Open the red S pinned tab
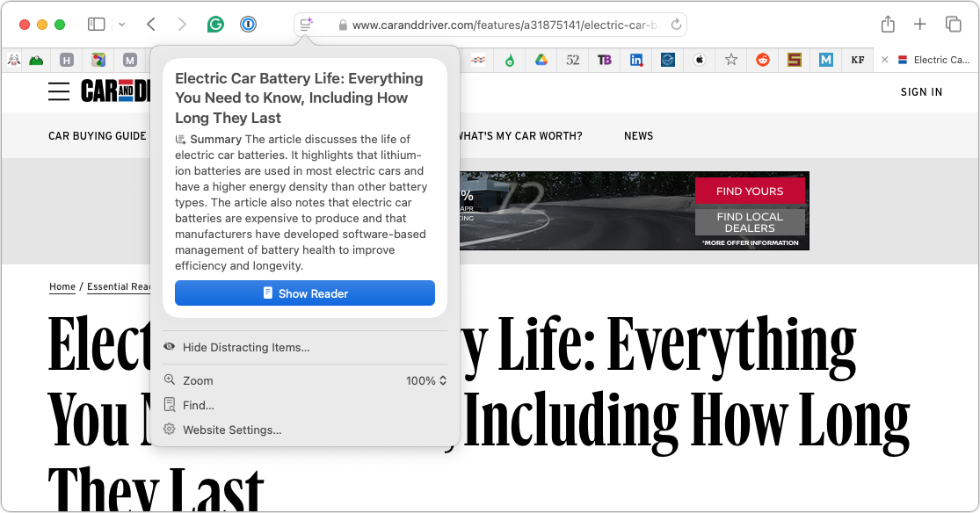 795,60
